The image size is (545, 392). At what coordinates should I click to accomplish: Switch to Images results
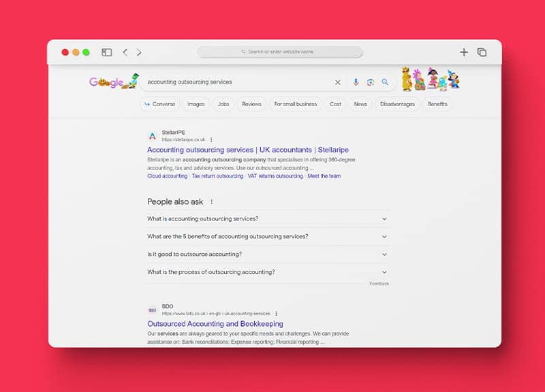(x=196, y=104)
